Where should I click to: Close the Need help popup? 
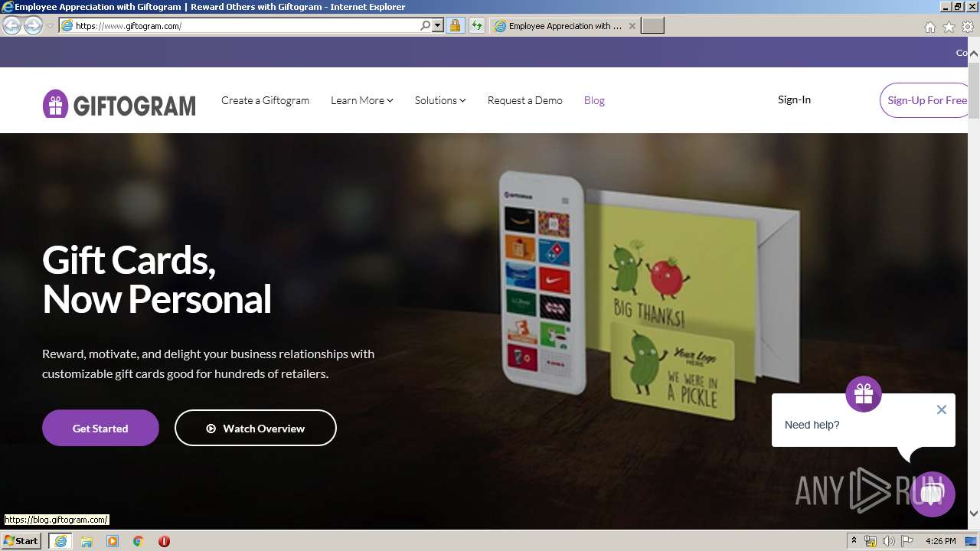[x=942, y=409]
